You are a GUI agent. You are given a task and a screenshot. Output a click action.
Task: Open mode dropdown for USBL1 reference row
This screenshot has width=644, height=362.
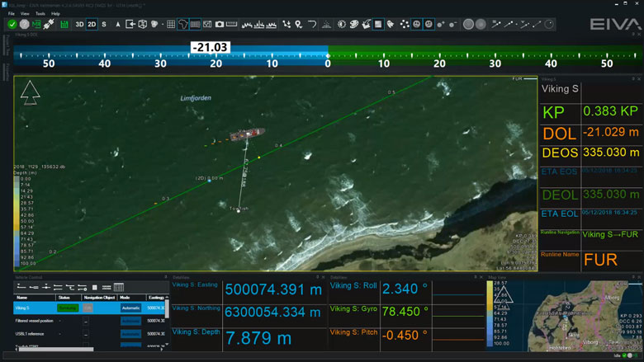131,334
